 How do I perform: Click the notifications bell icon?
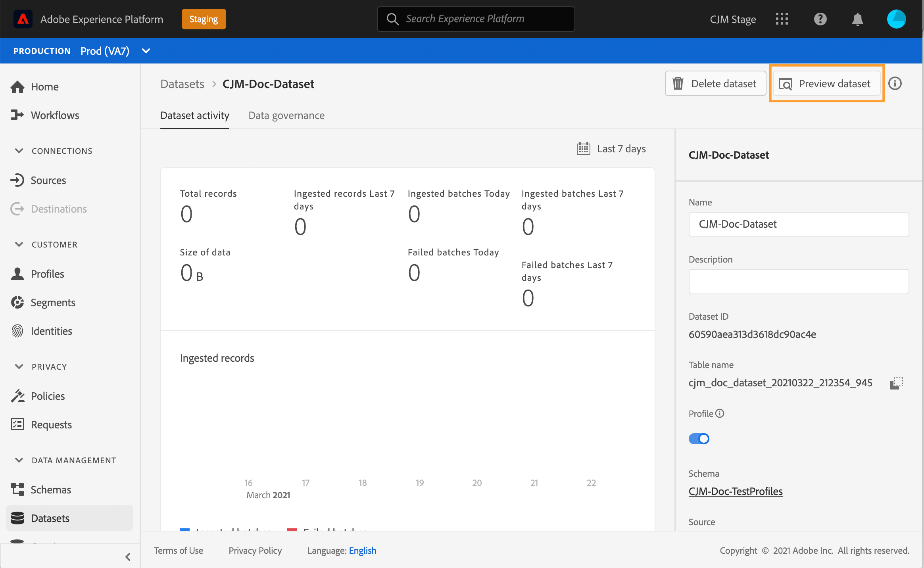(x=857, y=19)
